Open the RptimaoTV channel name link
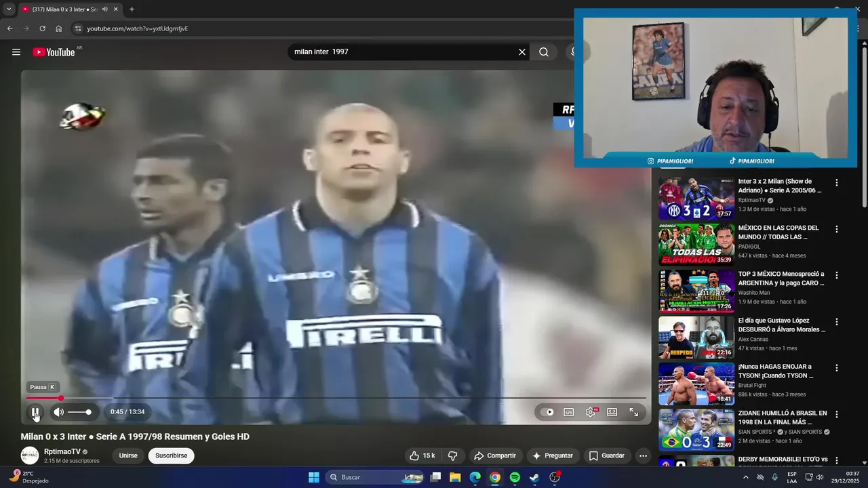The width and height of the screenshot is (868, 488). (x=62, y=451)
